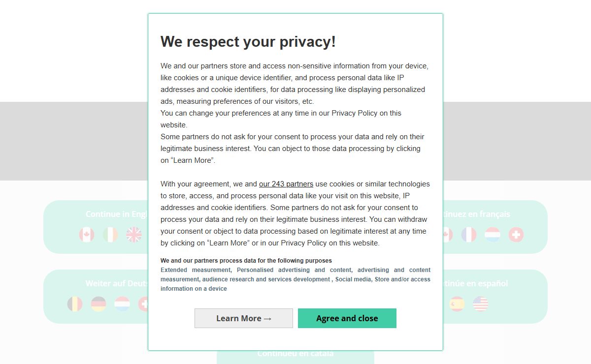Click the Continuez en français heading
Viewport: 591px width, 364px height.
[477, 214]
